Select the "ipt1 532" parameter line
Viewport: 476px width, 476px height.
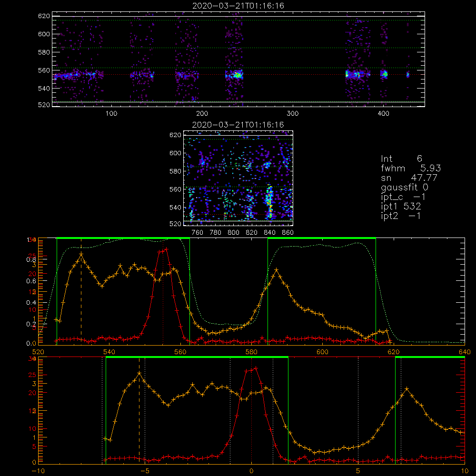point(401,207)
